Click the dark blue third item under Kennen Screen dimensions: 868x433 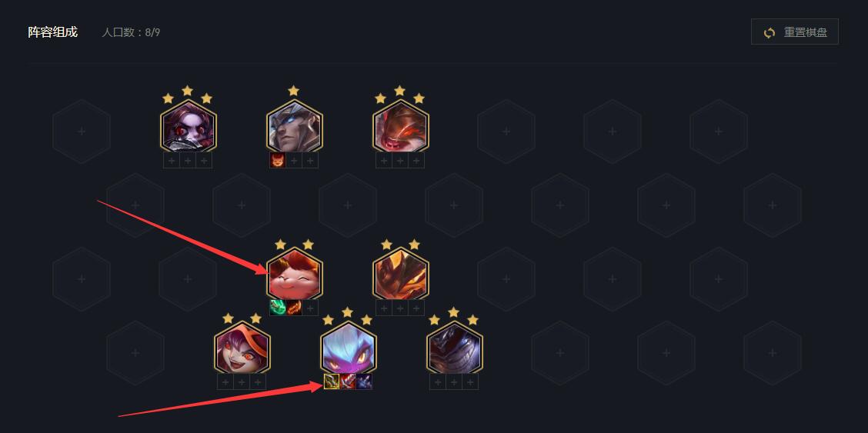(364, 381)
